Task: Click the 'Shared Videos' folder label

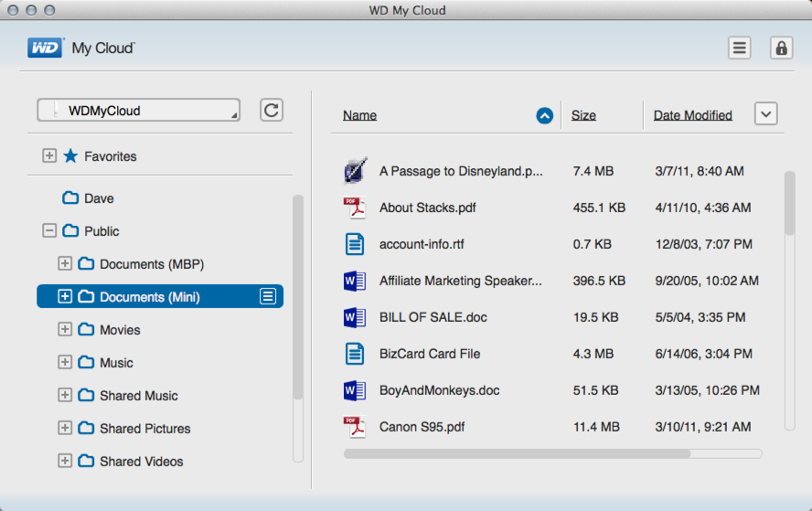Action: pos(142,462)
